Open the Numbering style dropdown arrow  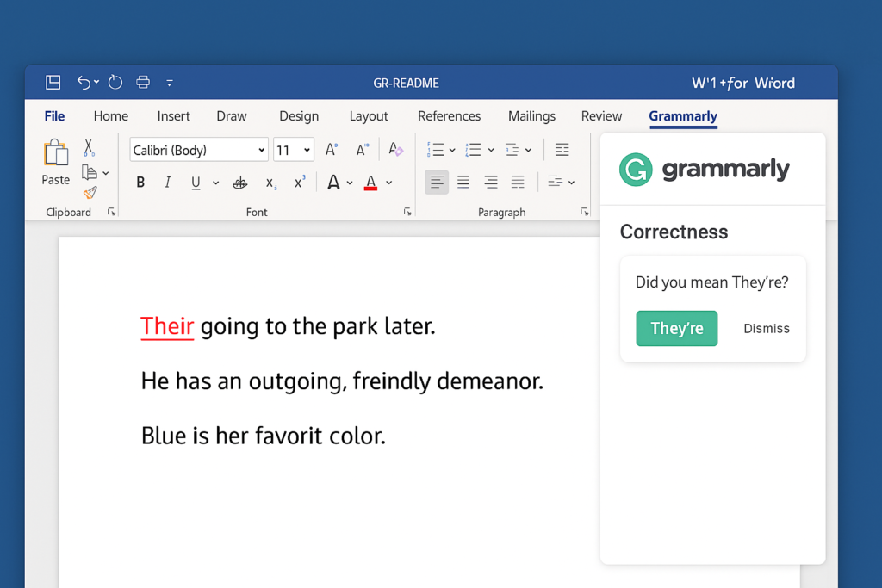(491, 150)
